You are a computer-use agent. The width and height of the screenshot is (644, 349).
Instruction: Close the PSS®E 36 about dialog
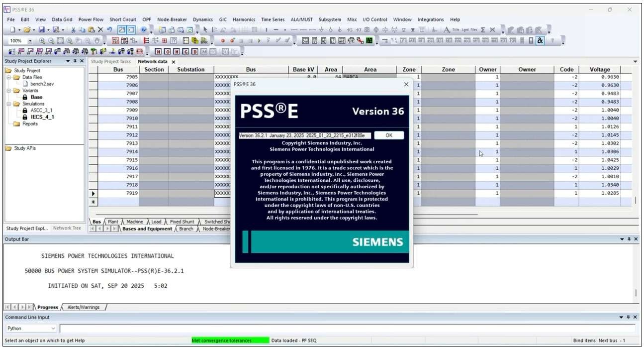(406, 84)
